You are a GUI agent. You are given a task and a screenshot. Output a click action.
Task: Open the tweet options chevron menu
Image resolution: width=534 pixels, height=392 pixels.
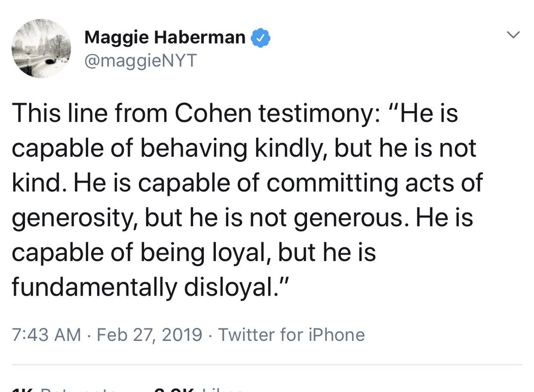click(x=514, y=35)
